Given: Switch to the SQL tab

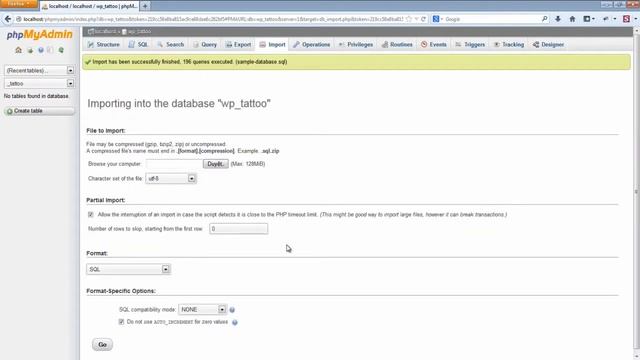Looking at the screenshot, I should [x=138, y=44].
